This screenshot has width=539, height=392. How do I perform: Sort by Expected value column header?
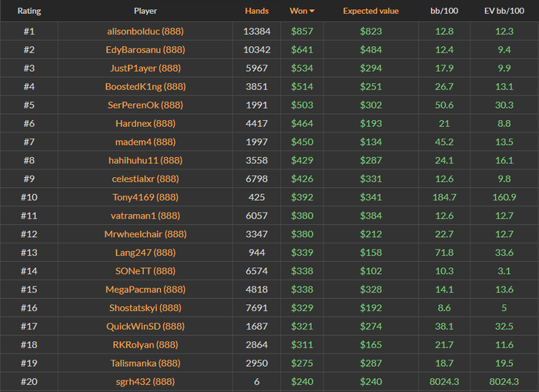370,12
